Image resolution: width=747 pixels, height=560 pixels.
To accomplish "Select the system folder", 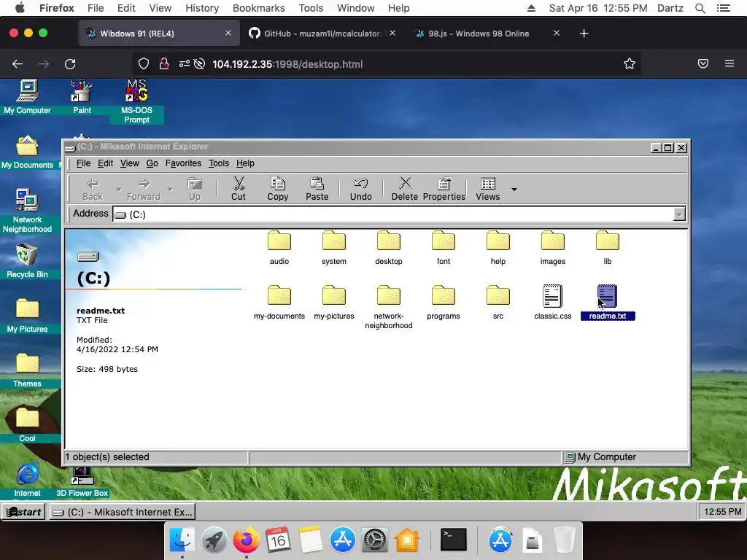I will coord(334,248).
